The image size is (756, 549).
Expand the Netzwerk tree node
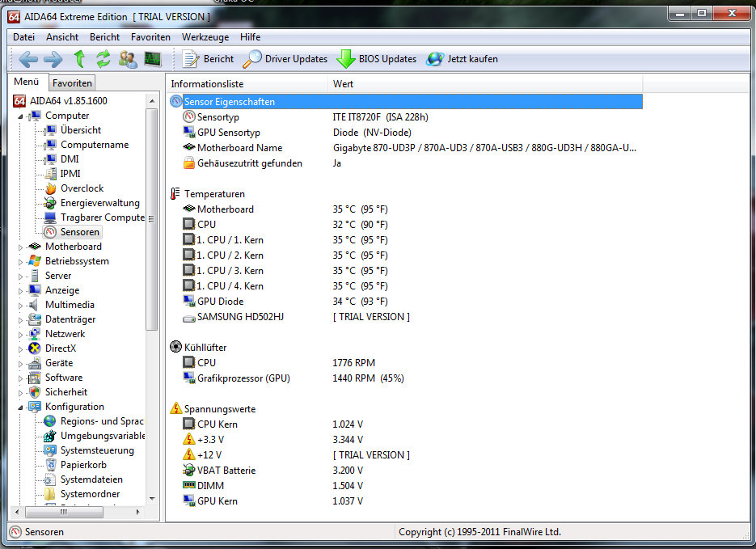(x=20, y=335)
